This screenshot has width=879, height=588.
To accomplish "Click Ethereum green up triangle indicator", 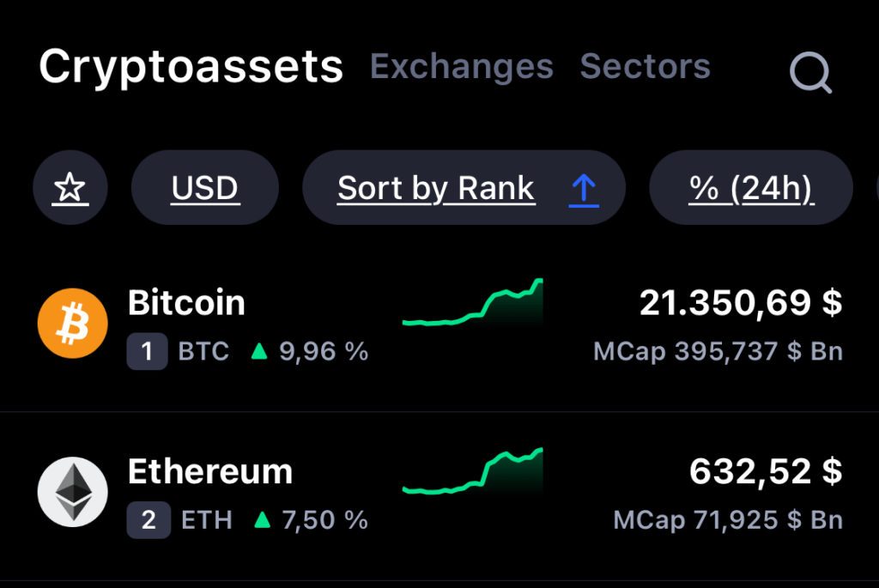I will click(262, 520).
